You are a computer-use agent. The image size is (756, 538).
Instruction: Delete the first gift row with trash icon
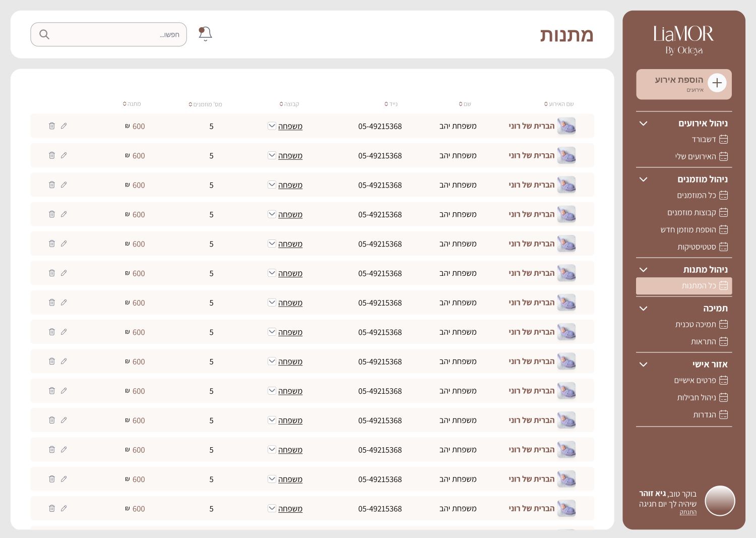(51, 126)
